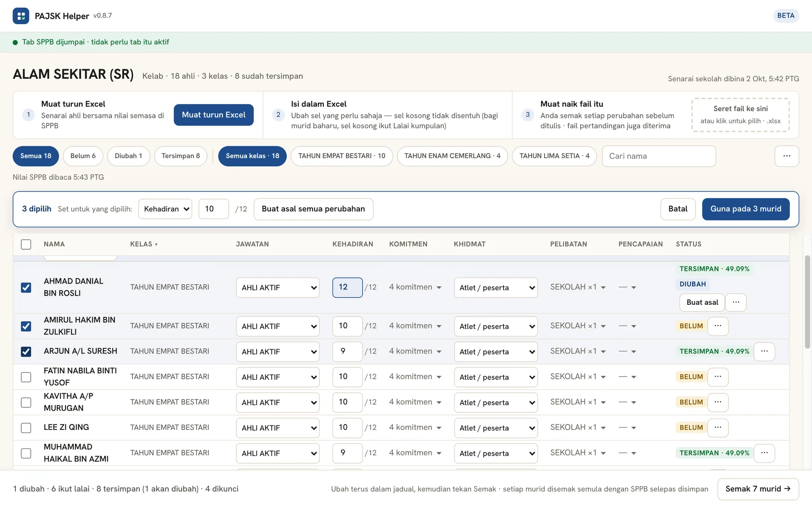This screenshot has height=508, width=812.
Task: Tick the checkbox for Kavitha A/P Murugan
Action: (x=26, y=402)
